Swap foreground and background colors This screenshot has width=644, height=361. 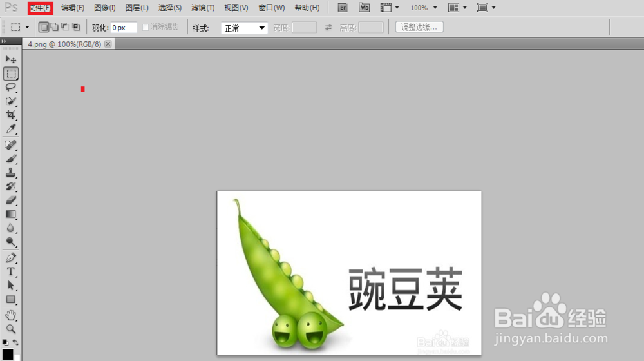(x=15, y=342)
